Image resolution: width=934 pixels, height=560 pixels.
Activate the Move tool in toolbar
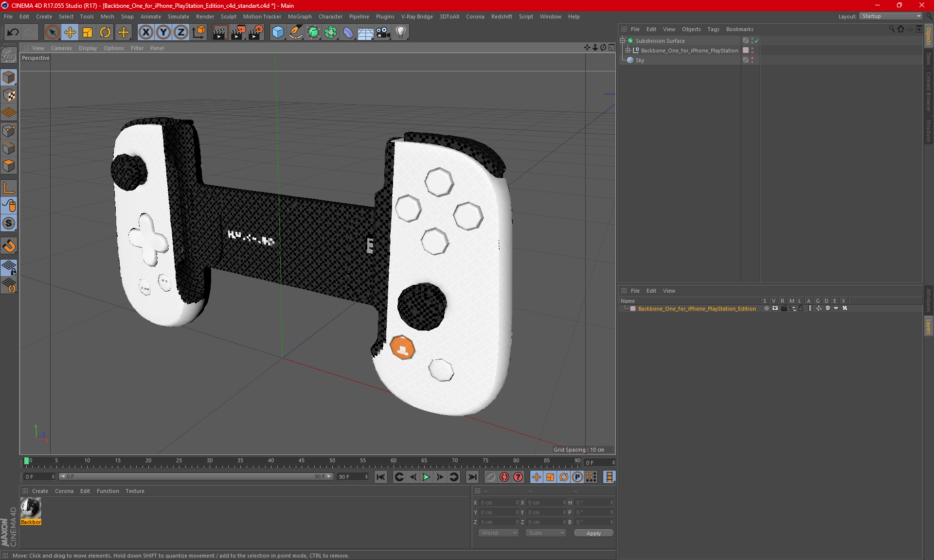(x=70, y=33)
